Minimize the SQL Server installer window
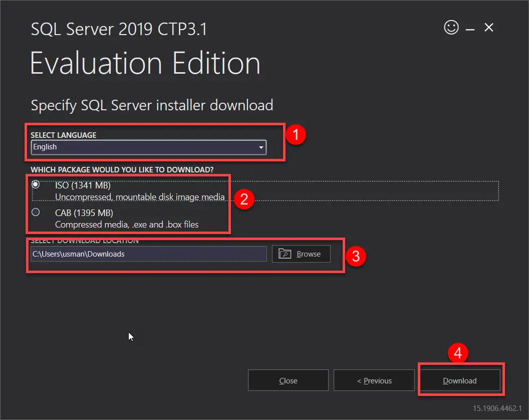The image size is (529, 420). click(470, 28)
